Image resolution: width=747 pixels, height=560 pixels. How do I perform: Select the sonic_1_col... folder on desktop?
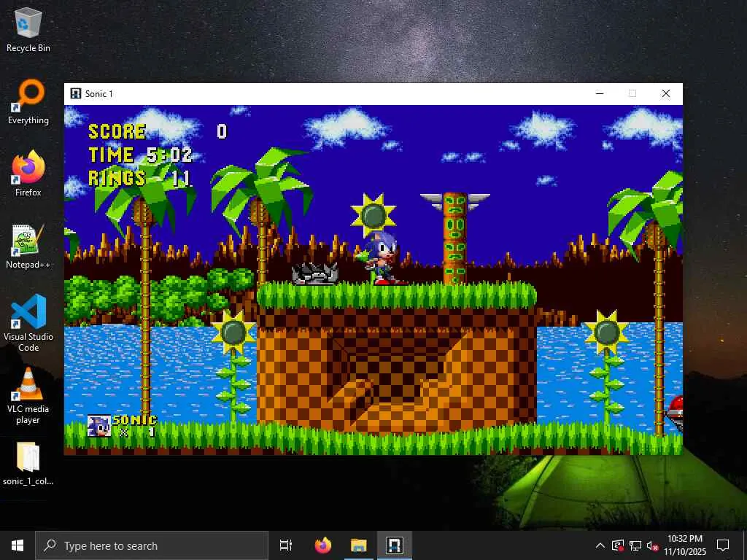coord(28,464)
